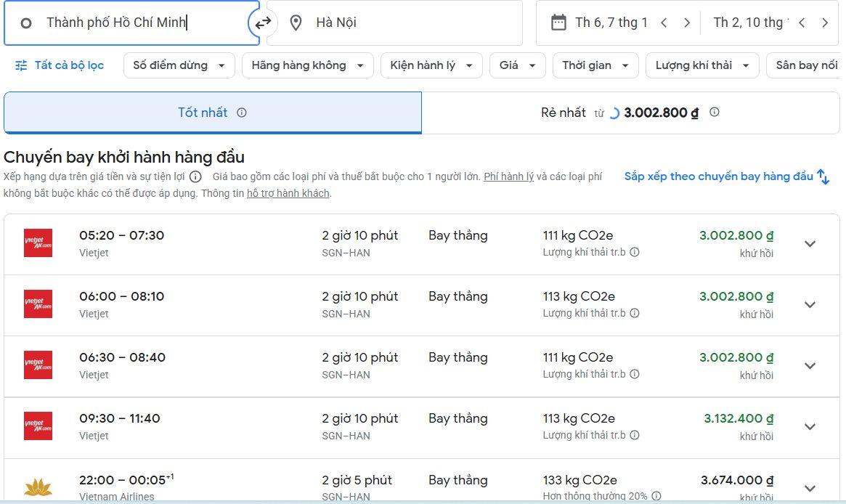Open Giá filter dropdown
The width and height of the screenshot is (846, 504).
518,65
